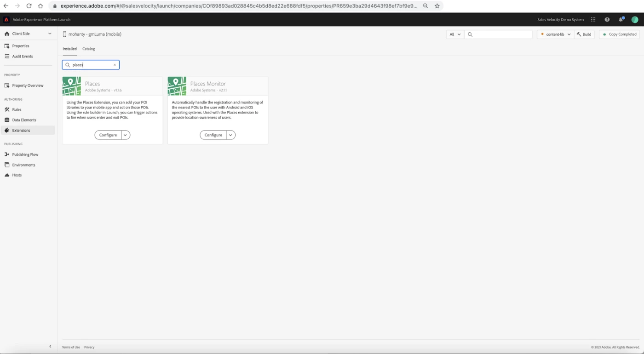
Task: Click the Places Monitor extension title
Action: point(208,84)
